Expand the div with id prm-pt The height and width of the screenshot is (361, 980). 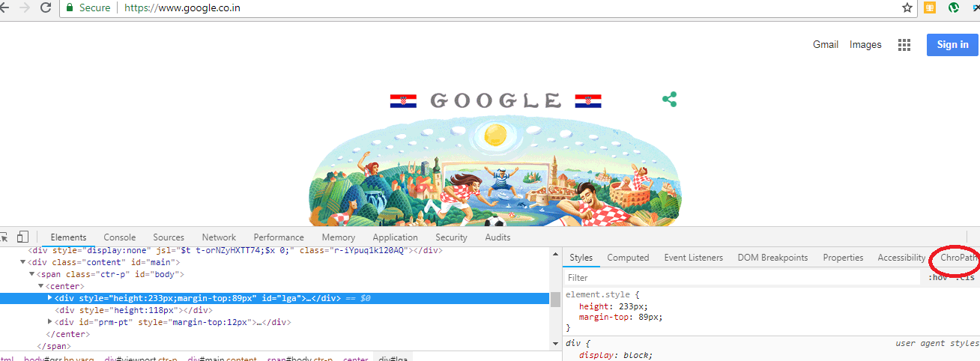50,322
